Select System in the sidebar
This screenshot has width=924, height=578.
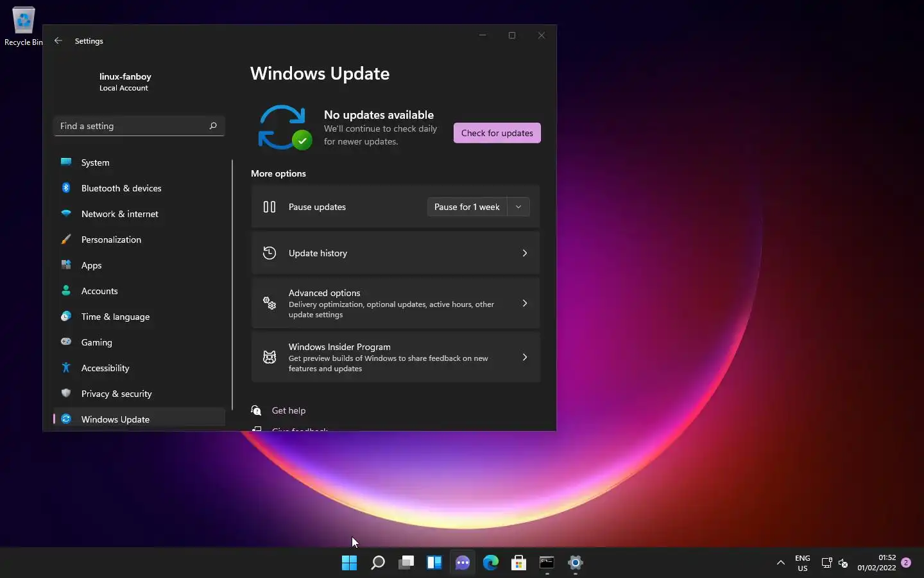pyautogui.click(x=139, y=162)
